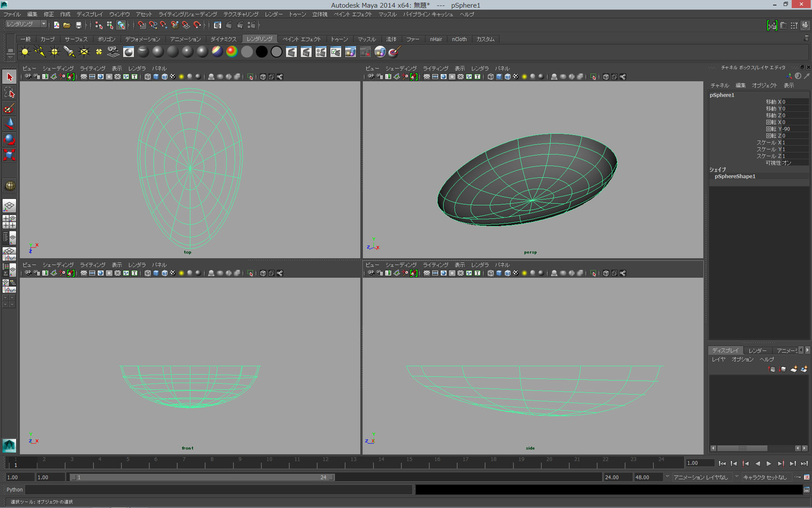This screenshot has height=508, width=812.
Task: Apply the striped layered shader from shelf
Action: 217,52
